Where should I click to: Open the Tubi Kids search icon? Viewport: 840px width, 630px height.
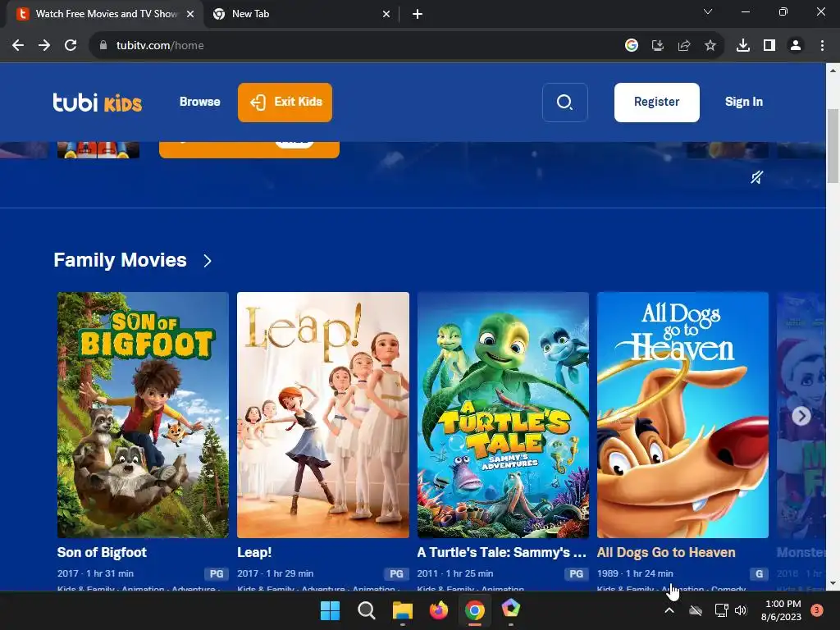(x=564, y=103)
